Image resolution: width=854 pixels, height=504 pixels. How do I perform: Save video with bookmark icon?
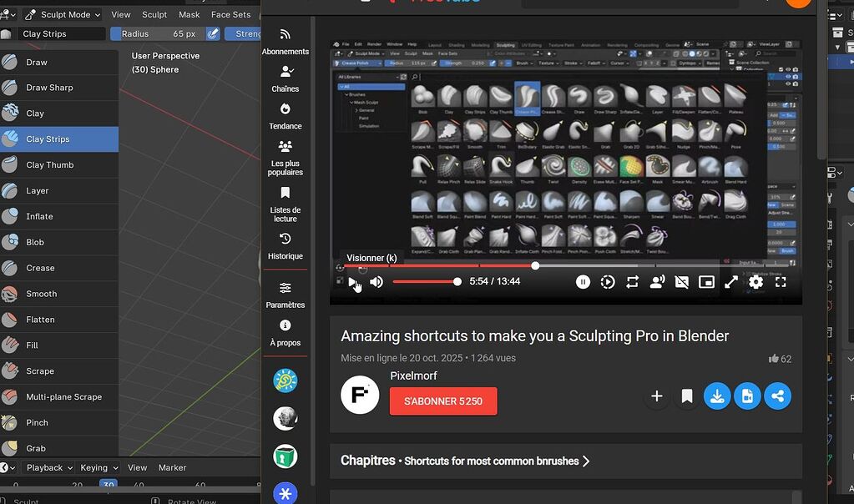coord(687,396)
